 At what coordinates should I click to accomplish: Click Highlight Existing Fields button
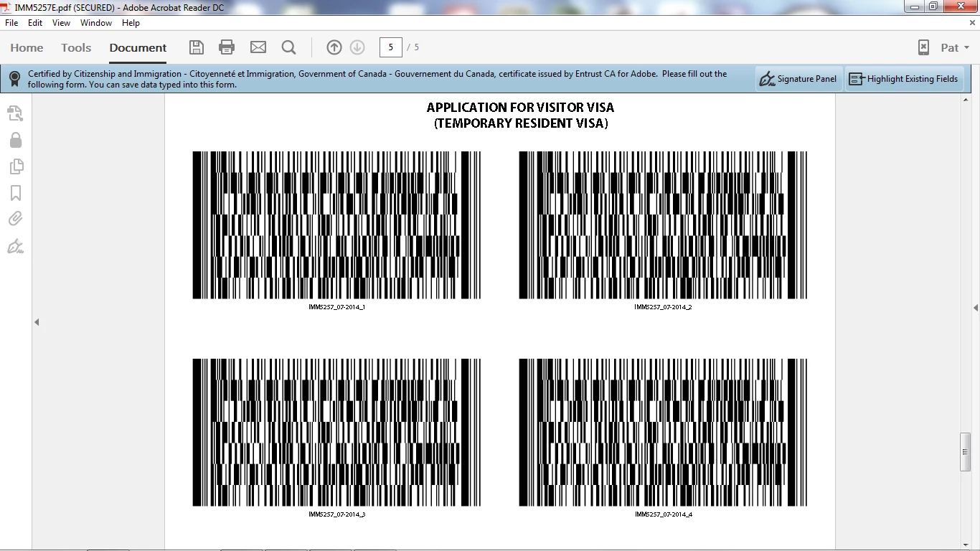[x=904, y=79]
